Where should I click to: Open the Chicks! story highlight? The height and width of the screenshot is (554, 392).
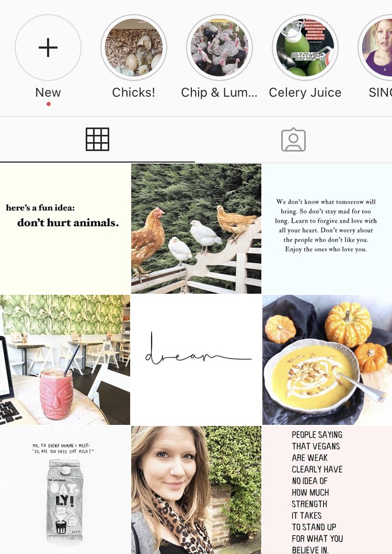(134, 48)
